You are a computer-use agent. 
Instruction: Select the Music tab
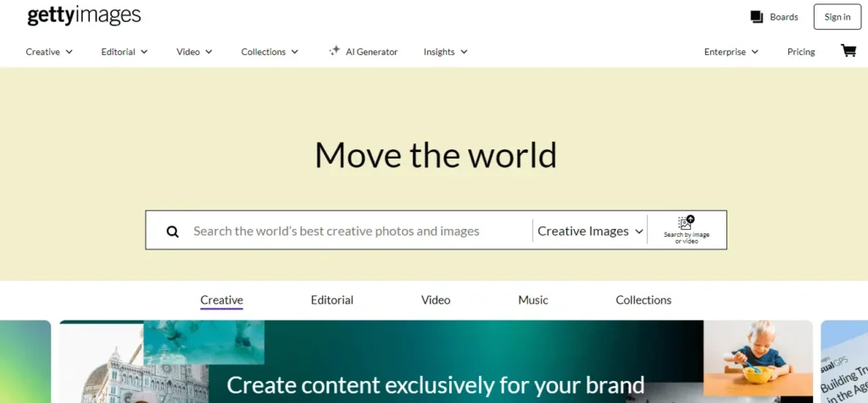click(533, 300)
